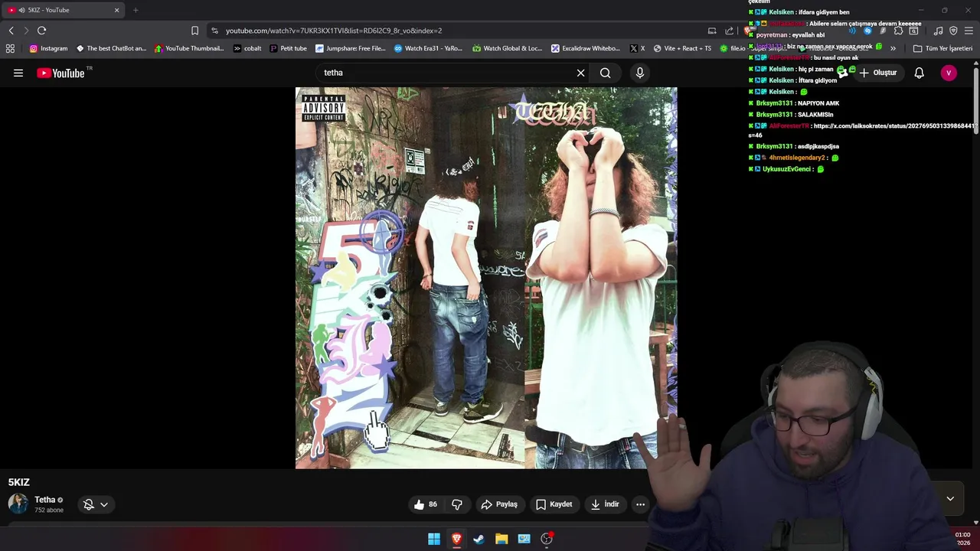Open File Explorer from taskbar

[501, 539]
